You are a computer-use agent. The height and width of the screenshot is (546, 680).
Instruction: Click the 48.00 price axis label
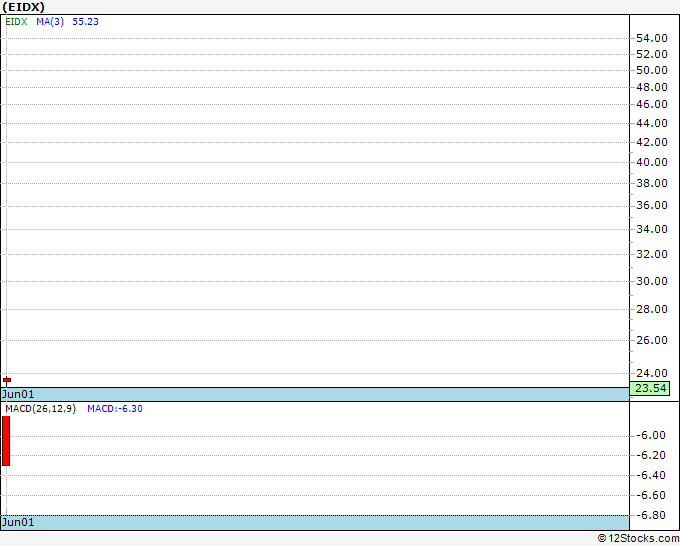pos(652,87)
